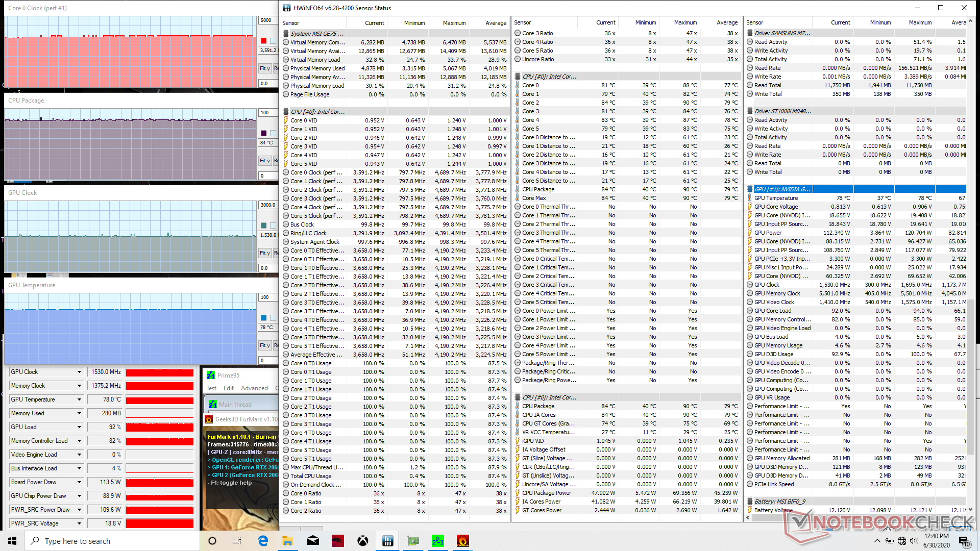980x551 pixels.
Task: Open MSI Dragon Center taskbar icon
Action: pos(338,541)
